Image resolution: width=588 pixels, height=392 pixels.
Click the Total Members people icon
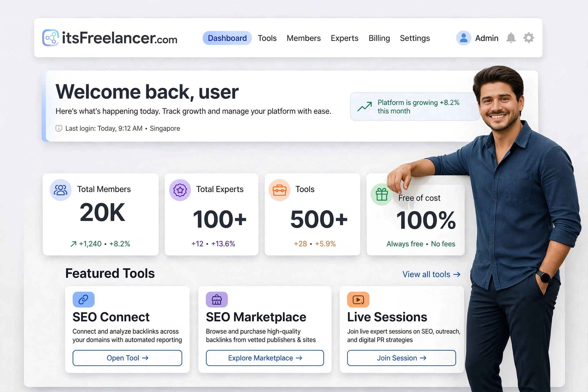coord(61,190)
